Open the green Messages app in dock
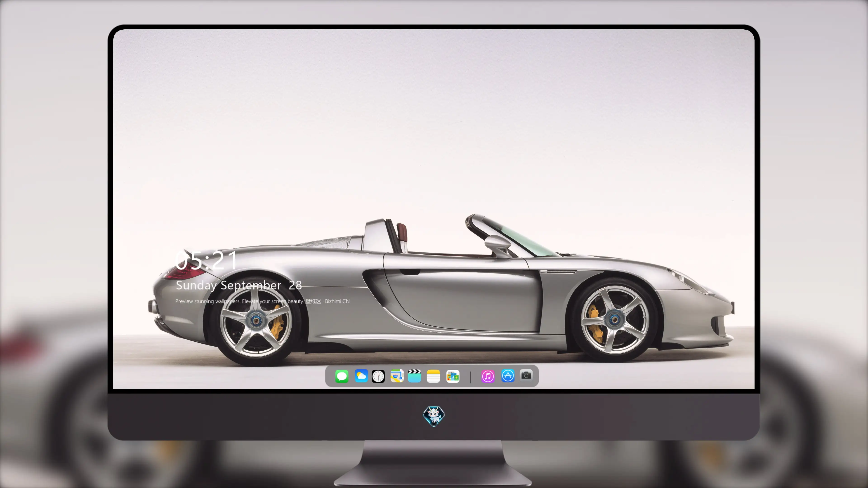Image resolution: width=868 pixels, height=488 pixels. click(x=342, y=376)
